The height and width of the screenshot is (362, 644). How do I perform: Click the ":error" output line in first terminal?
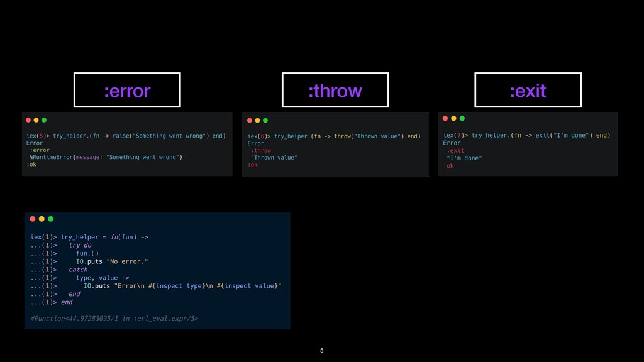point(40,150)
